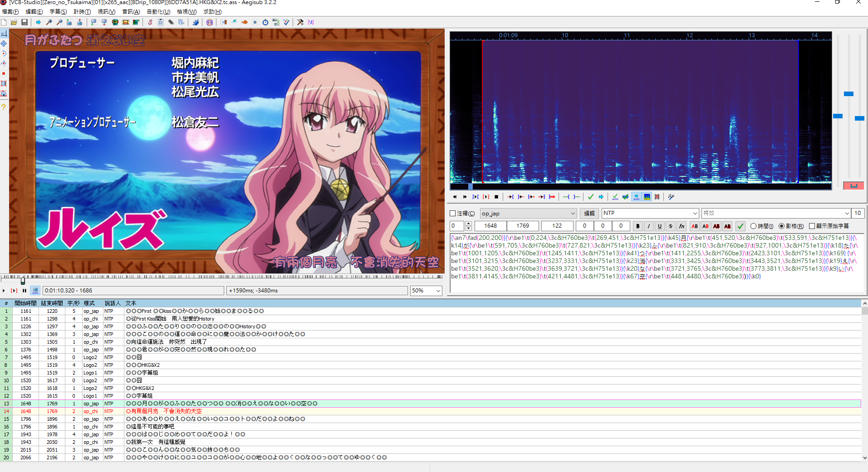
Task: Zoom video out with magnifier minus icon
Action: coord(59,22)
